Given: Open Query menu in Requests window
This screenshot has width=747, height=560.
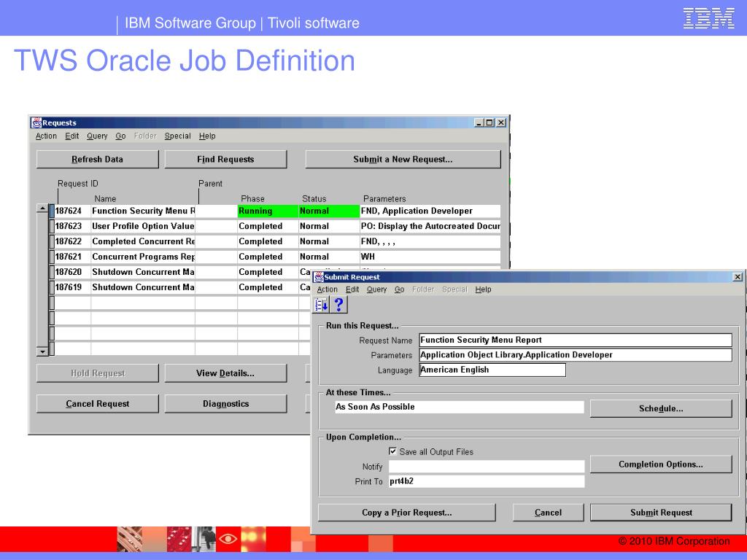Looking at the screenshot, I should [97, 136].
